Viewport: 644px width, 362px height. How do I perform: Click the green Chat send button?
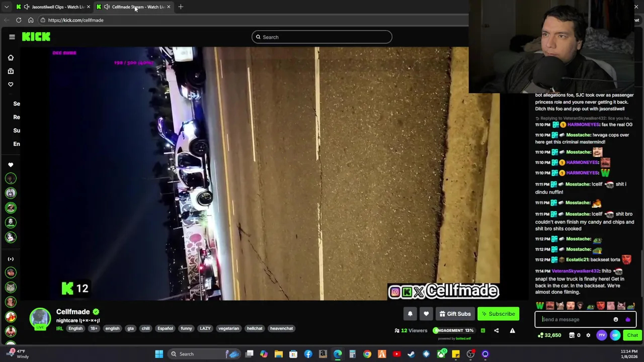click(x=632, y=335)
